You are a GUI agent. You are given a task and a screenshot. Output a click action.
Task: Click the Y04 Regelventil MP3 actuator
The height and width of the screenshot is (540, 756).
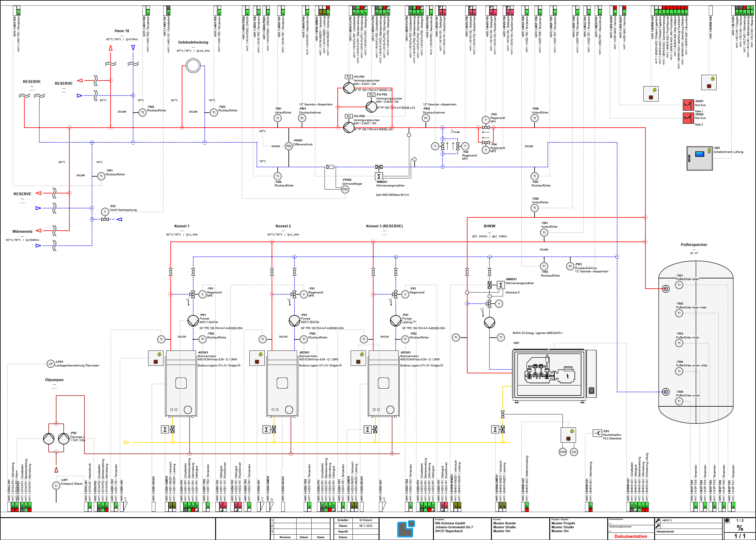[x=486, y=150]
